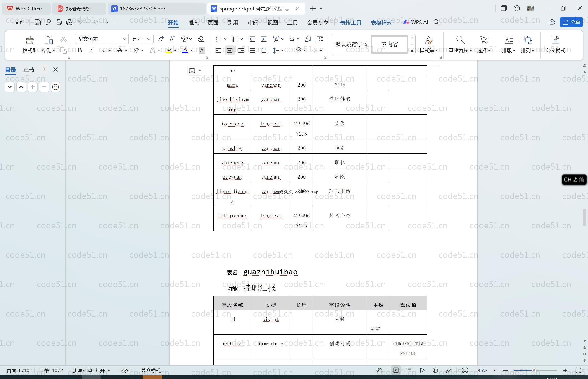
Task: Increase font size with A+ icon
Action: [x=161, y=39]
